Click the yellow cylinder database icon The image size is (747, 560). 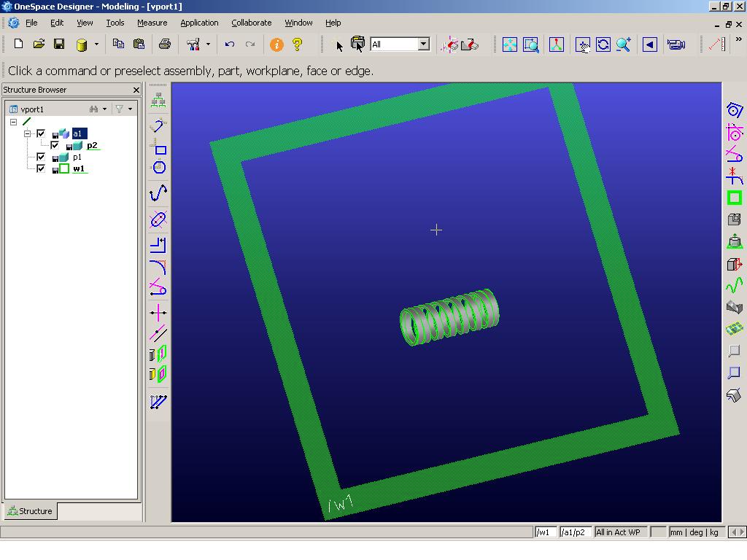(82, 44)
